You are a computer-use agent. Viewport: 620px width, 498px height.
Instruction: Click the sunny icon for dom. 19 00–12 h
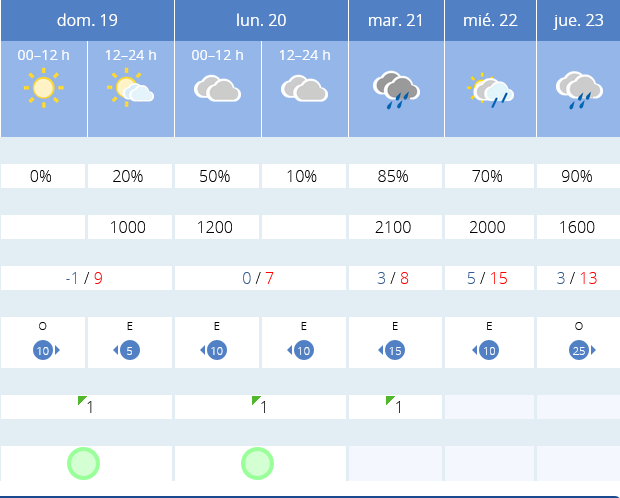[x=43, y=88]
